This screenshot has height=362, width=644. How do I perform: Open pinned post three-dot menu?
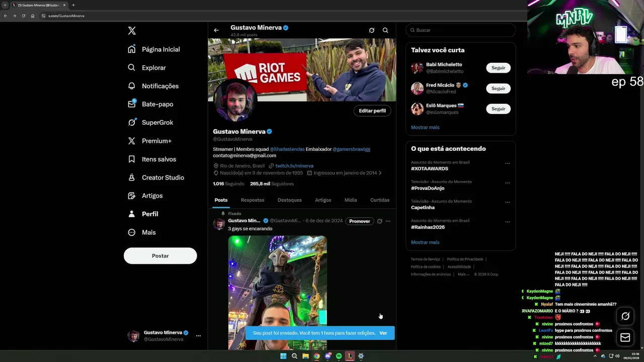point(388,221)
